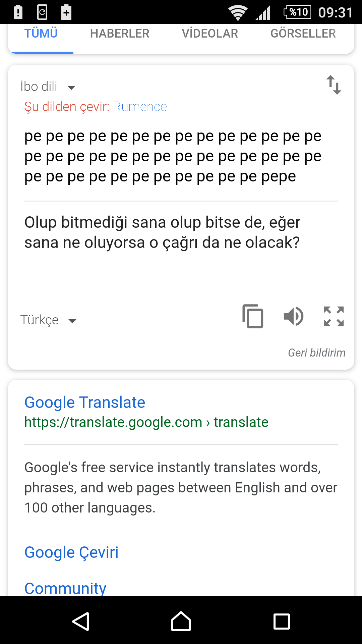Open the İbo dili source language dropdown
Viewport: 362px width, 644px height.
(48, 87)
